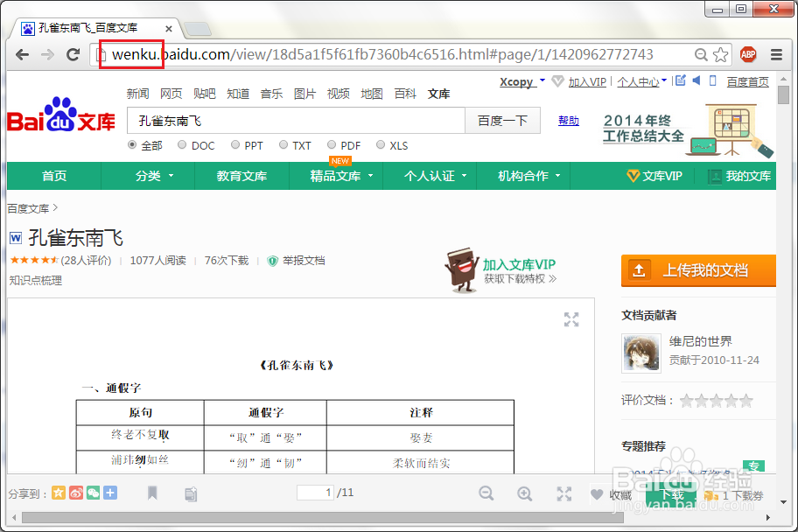Image resolution: width=798 pixels, height=532 pixels.
Task: Enter fullscreen from bottom toolbar
Action: (x=563, y=493)
